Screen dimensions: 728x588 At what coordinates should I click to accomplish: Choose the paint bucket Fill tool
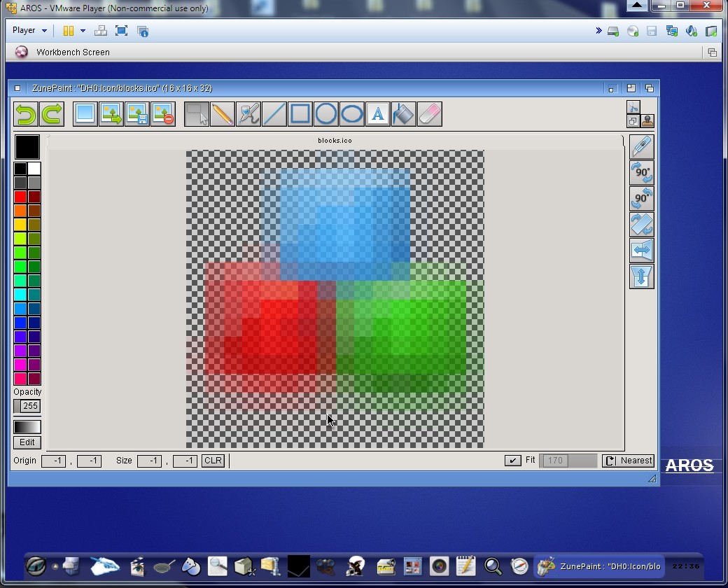tap(404, 114)
